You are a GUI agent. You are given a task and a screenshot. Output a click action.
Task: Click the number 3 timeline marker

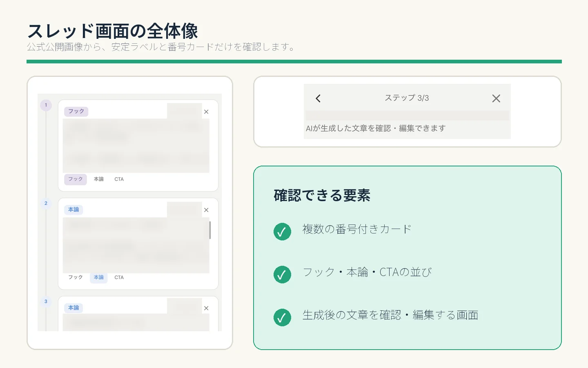46,301
